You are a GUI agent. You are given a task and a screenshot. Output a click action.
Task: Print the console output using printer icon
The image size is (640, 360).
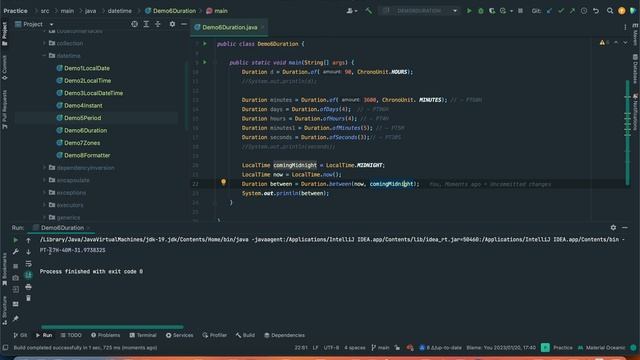pos(28,287)
